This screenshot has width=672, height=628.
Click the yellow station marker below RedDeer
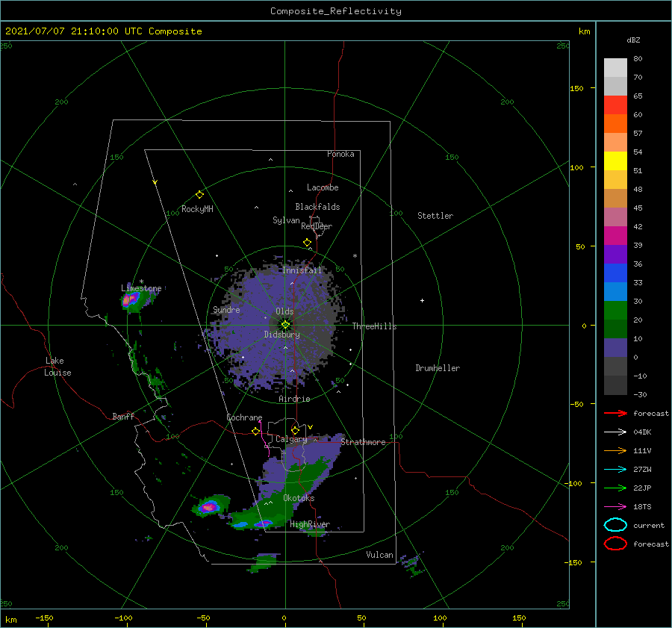(x=308, y=243)
